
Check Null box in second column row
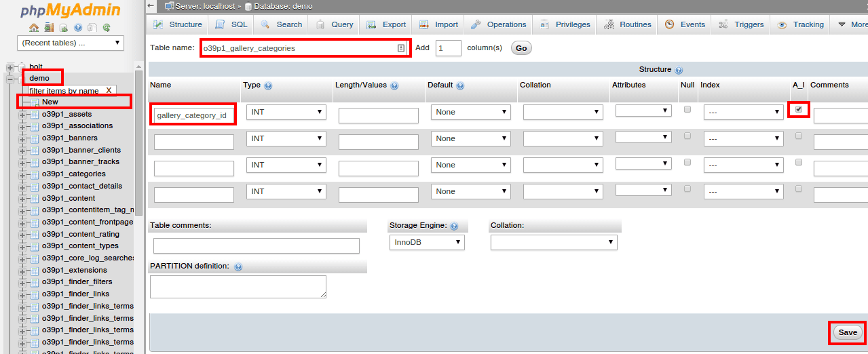click(x=687, y=136)
